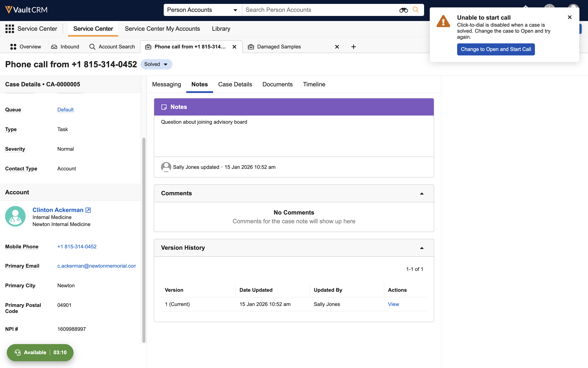Image resolution: width=588 pixels, height=368 pixels.
Task: Open the Overview subtab
Action: click(26, 47)
